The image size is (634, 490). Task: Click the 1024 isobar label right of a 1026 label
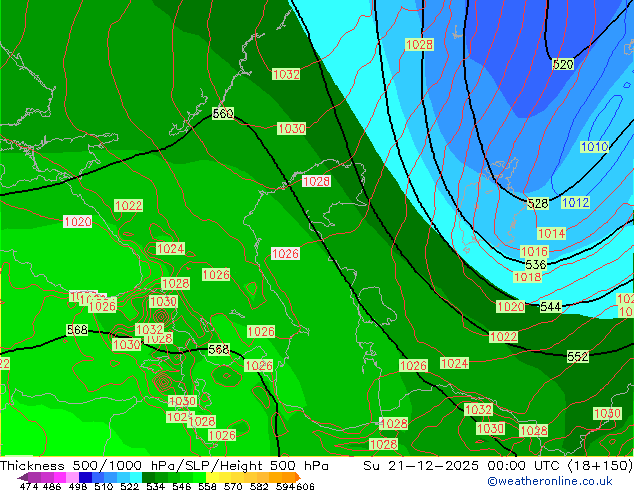tap(454, 363)
